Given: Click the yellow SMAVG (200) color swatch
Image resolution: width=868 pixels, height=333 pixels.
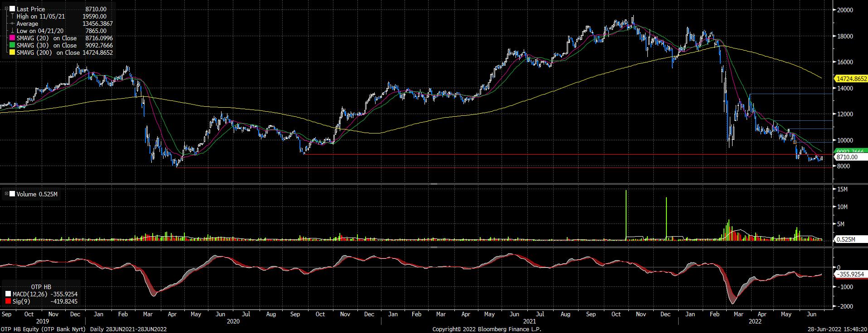Looking at the screenshot, I should tap(12, 52).
